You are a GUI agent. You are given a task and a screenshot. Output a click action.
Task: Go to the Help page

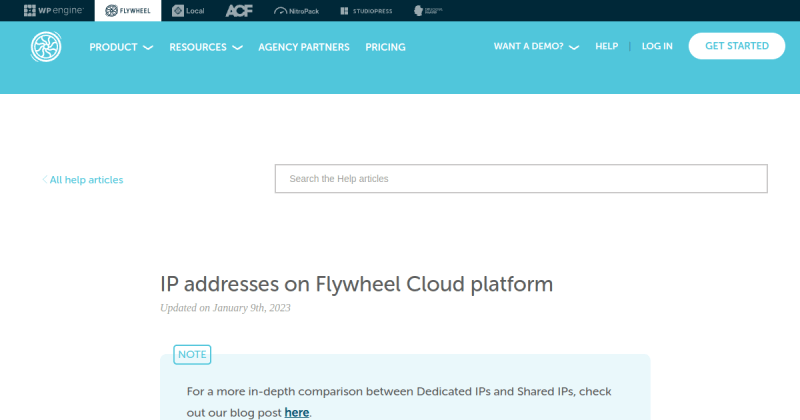click(x=607, y=46)
